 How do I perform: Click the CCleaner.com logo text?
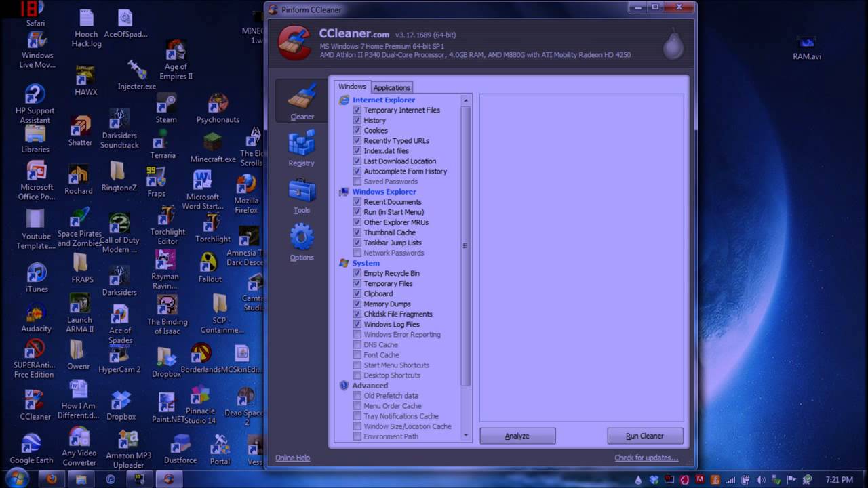[354, 33]
